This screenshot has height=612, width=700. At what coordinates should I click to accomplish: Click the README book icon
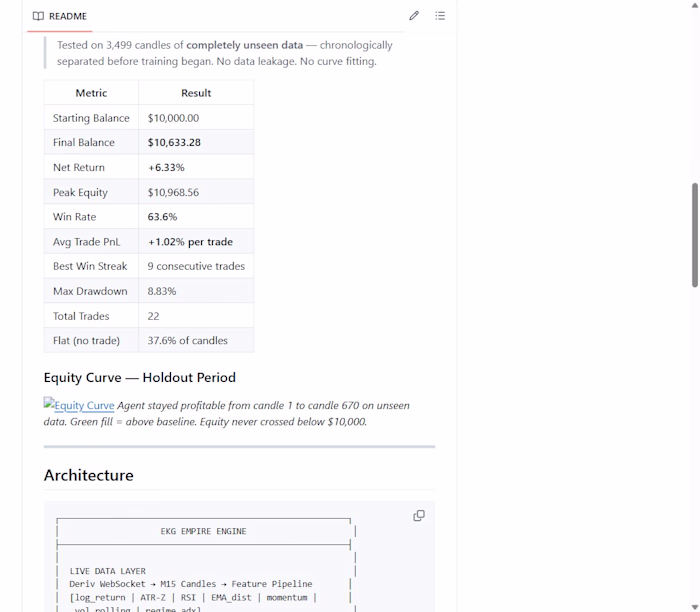(x=38, y=16)
